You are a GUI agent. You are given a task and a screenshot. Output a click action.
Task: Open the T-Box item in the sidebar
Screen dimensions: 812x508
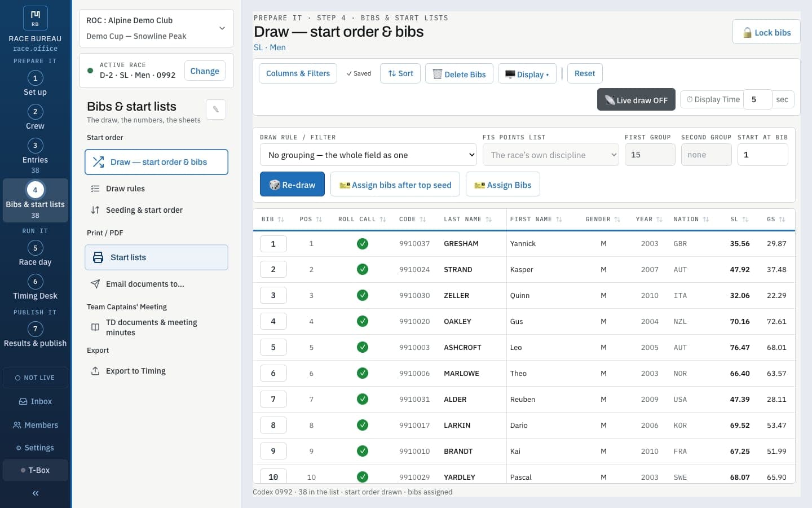pos(36,470)
